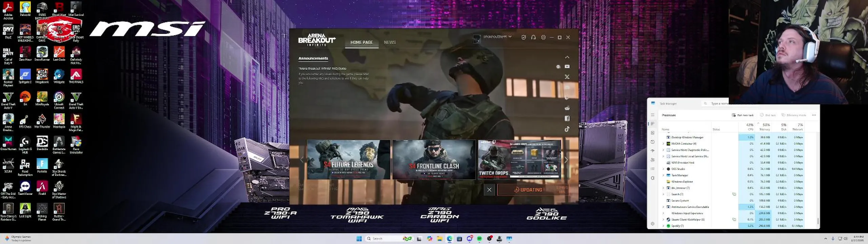868x244 pixels.
Task: Open the TeamViewer desktop shortcut
Action: 25,188
